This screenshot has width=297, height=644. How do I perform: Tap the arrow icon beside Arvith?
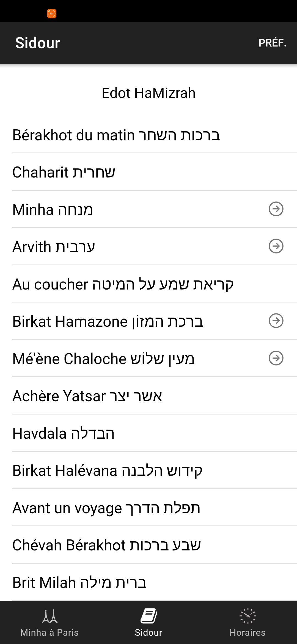[276, 246]
